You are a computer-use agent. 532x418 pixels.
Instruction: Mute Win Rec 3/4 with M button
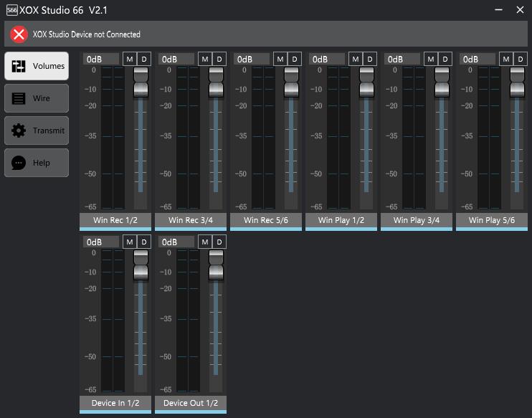205,59
